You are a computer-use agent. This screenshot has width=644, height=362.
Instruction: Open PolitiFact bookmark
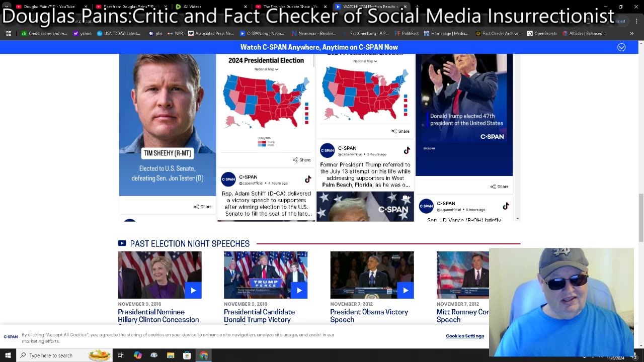(407, 33)
